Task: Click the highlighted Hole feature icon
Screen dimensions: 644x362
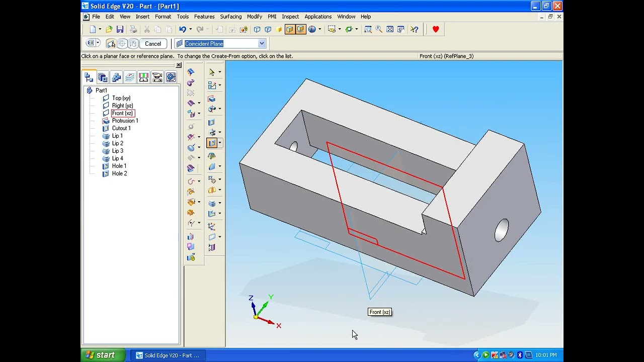Action: pyautogui.click(x=212, y=143)
